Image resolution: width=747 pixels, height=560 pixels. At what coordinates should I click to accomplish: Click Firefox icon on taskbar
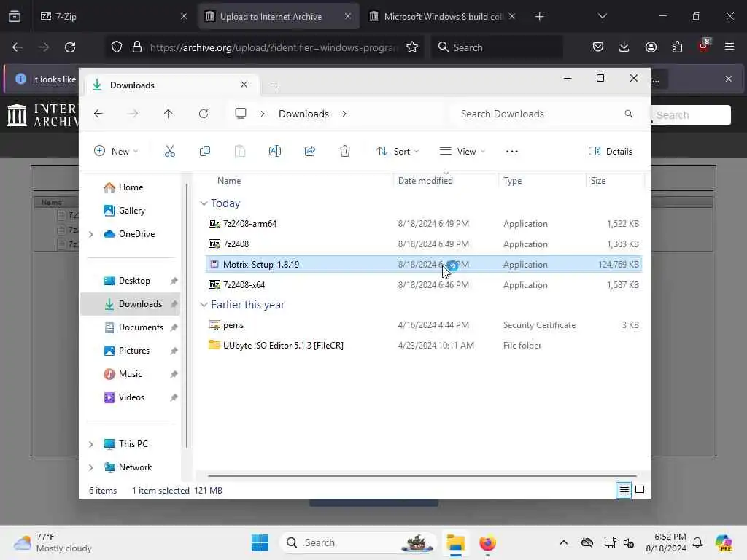tap(487, 542)
